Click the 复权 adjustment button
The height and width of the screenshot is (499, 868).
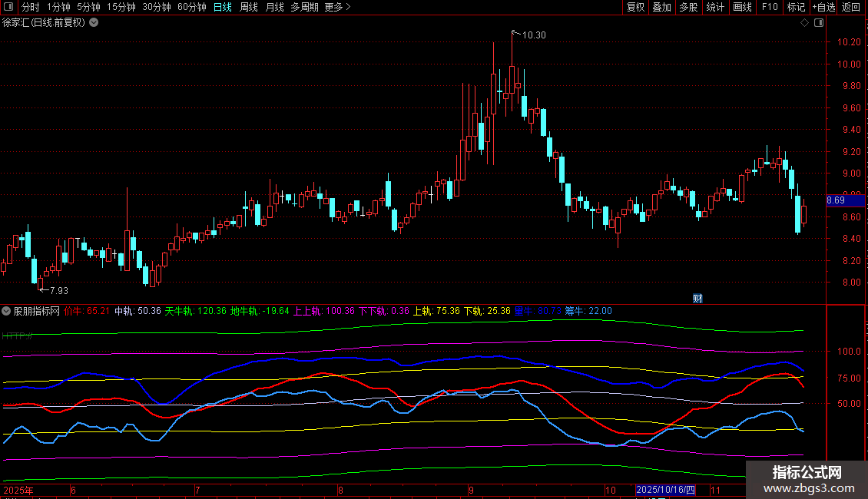coord(635,8)
